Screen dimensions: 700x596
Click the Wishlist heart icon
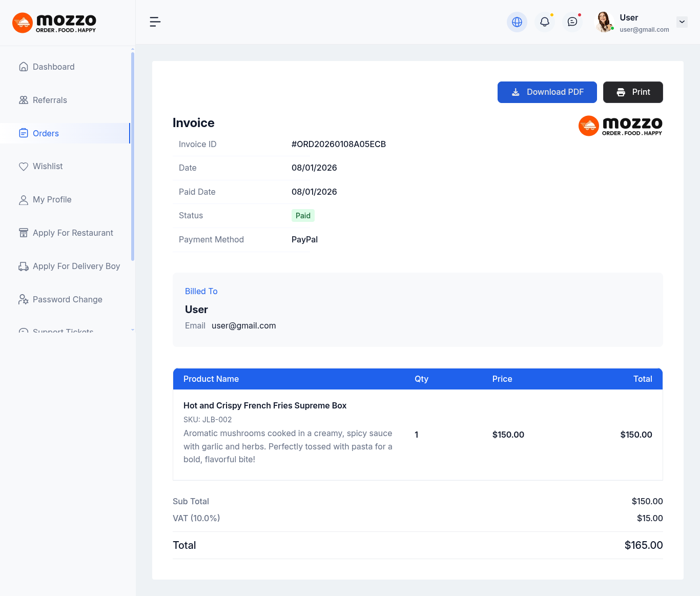[24, 167]
